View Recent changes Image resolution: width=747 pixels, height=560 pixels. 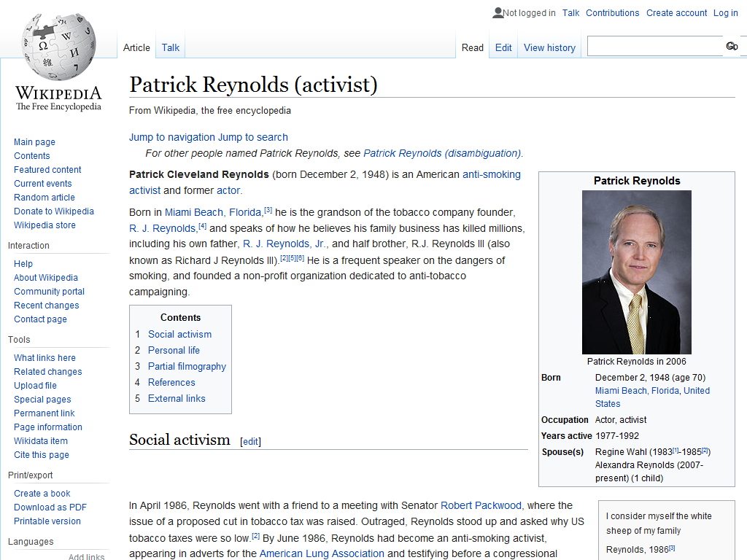tap(46, 306)
